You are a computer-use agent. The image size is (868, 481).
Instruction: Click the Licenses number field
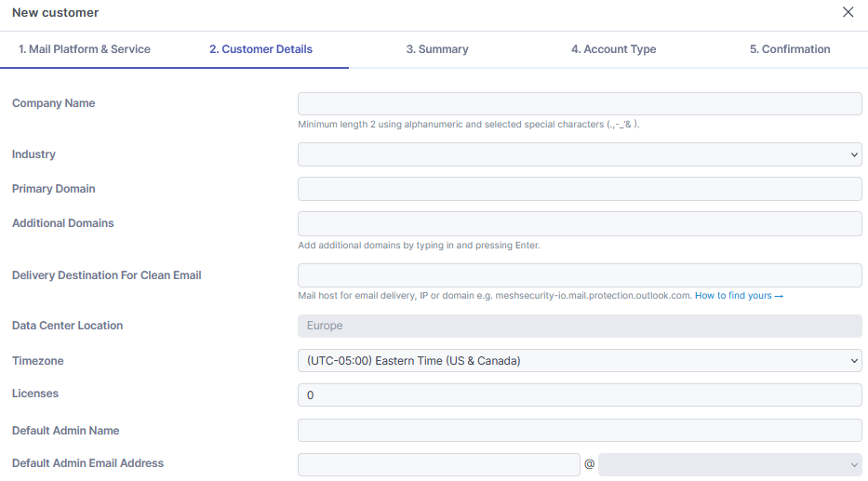tap(580, 394)
